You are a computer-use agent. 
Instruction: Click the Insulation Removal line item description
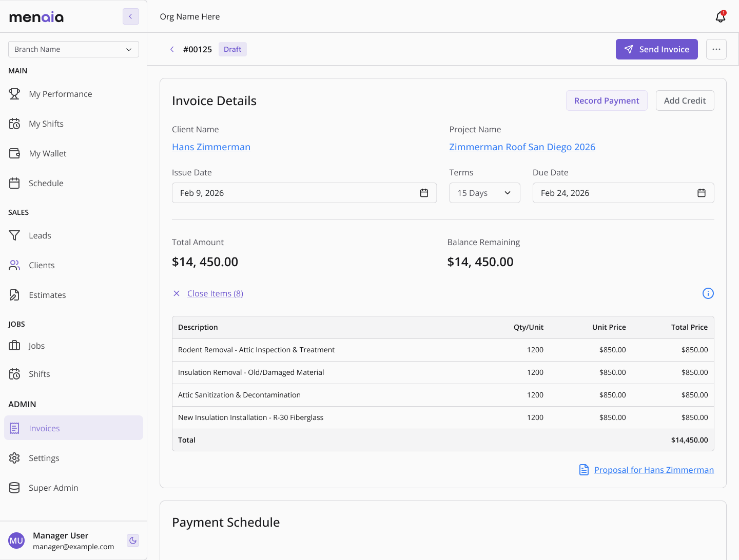[251, 372]
